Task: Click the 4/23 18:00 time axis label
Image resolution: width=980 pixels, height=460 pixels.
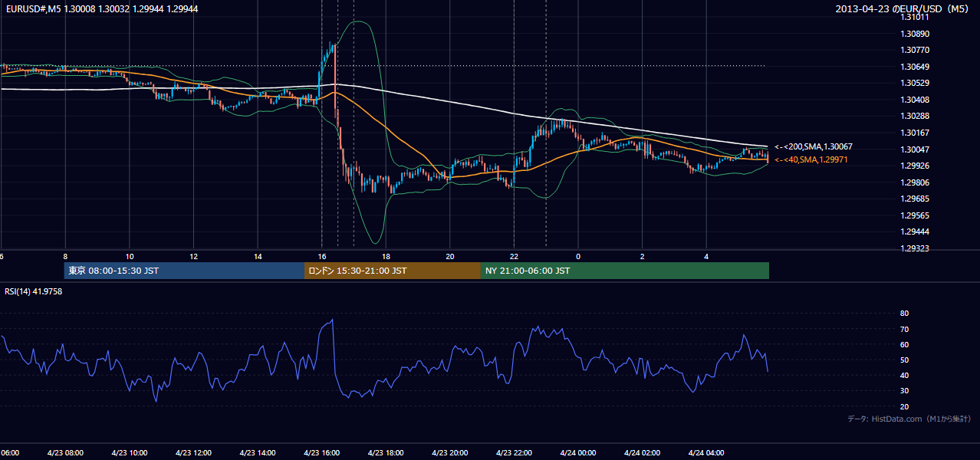Action: click(x=386, y=452)
